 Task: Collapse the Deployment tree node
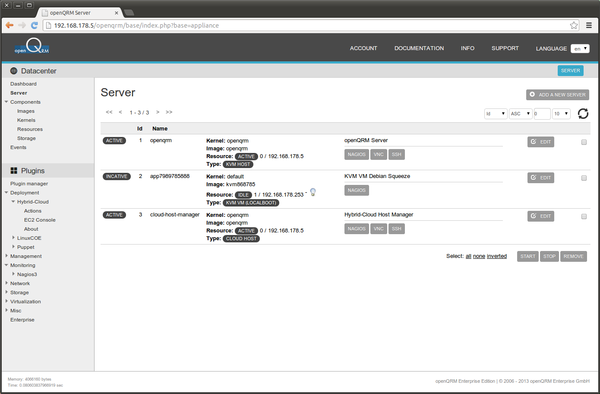point(6,192)
